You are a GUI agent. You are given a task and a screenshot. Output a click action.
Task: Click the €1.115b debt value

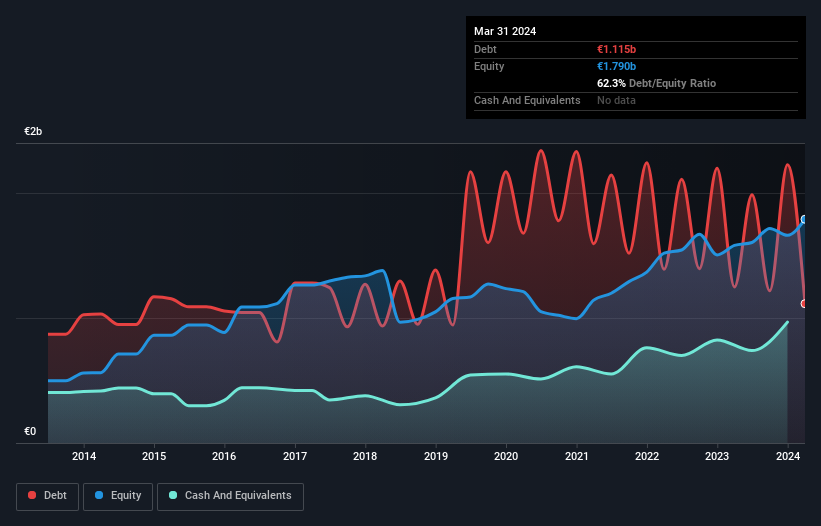tap(616, 49)
